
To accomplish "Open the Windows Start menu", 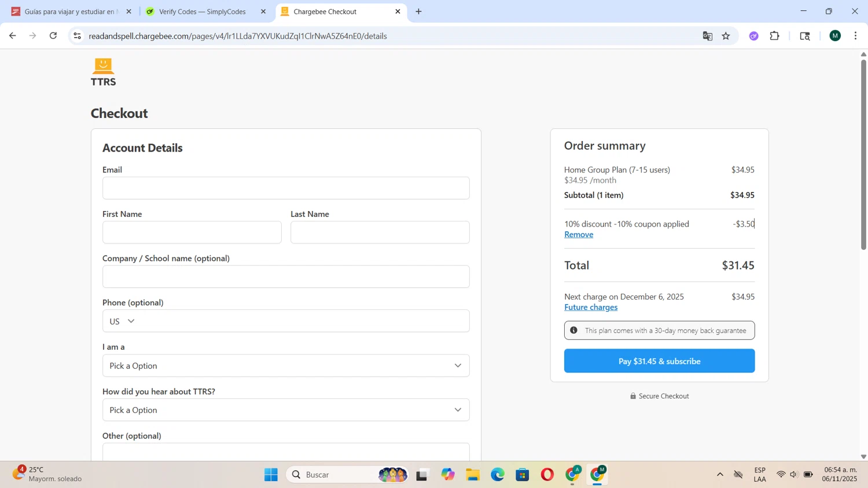I will (271, 475).
